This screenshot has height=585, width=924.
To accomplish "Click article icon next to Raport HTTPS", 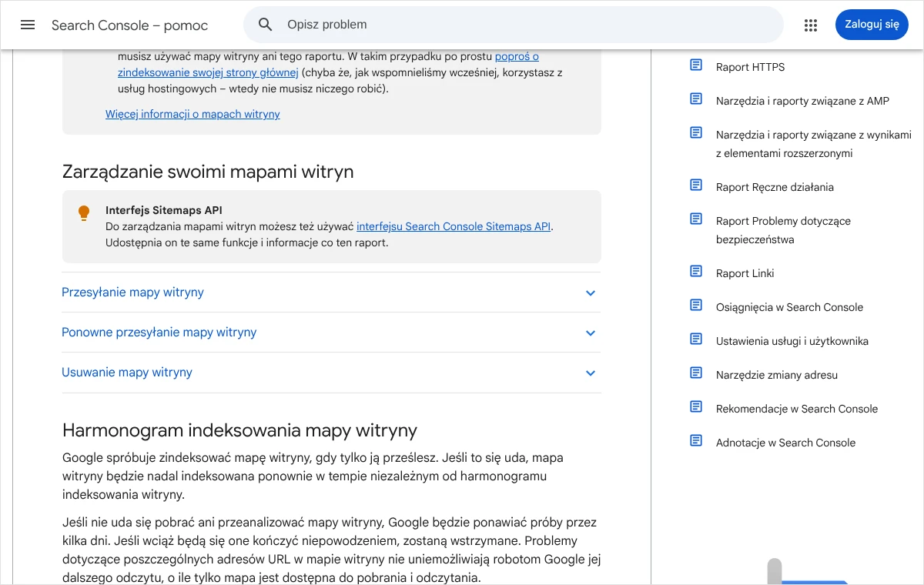I will pos(696,65).
